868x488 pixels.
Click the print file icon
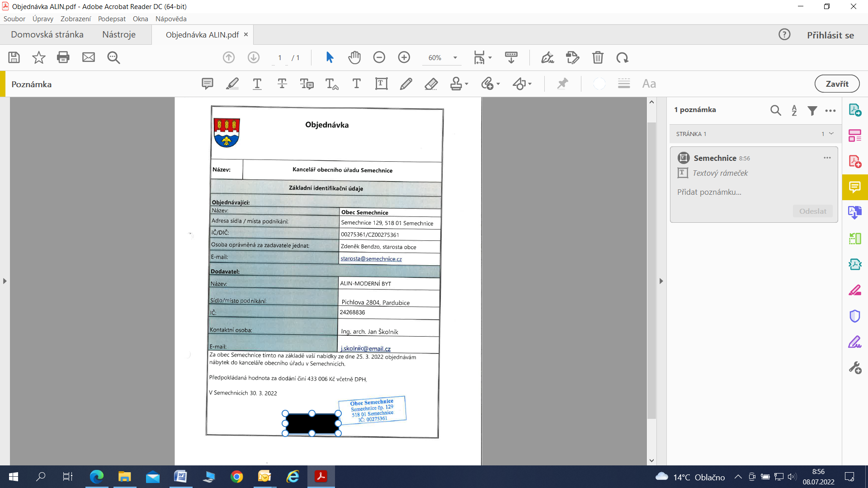point(63,57)
